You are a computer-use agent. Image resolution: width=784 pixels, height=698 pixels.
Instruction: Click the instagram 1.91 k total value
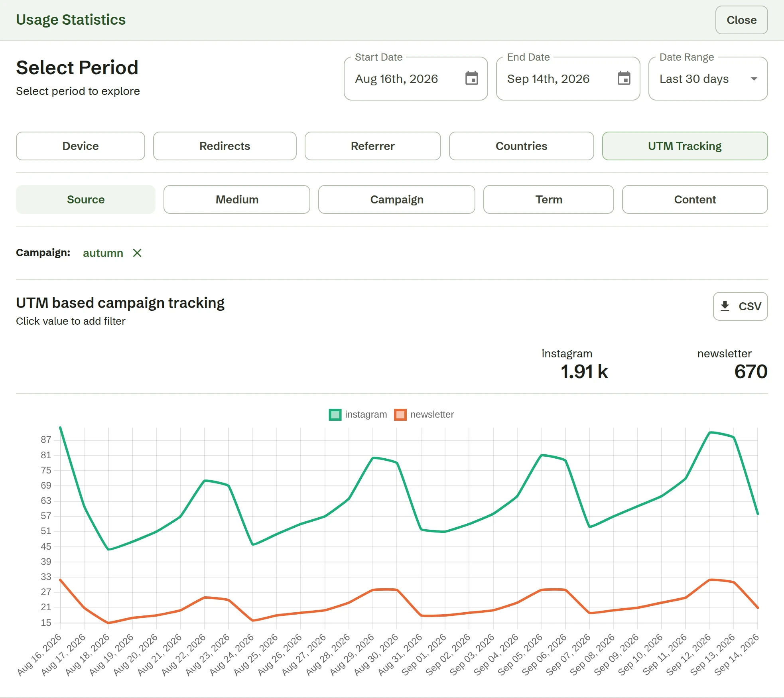point(584,371)
